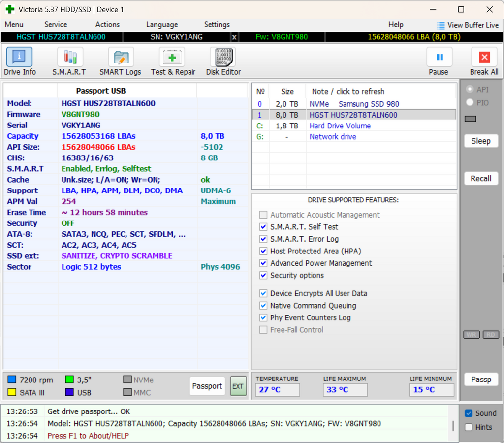This screenshot has height=443, width=504.
Task: Click the green EXT button
Action: pos(238,386)
